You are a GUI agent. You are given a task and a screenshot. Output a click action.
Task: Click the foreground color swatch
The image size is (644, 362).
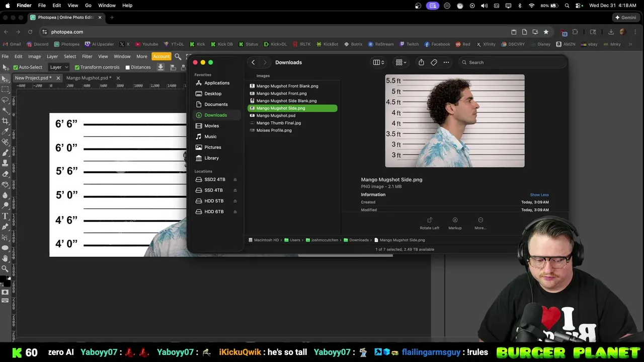[x=3, y=279]
